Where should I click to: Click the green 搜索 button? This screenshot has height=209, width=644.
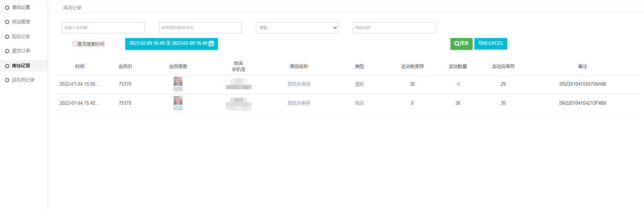click(x=462, y=44)
